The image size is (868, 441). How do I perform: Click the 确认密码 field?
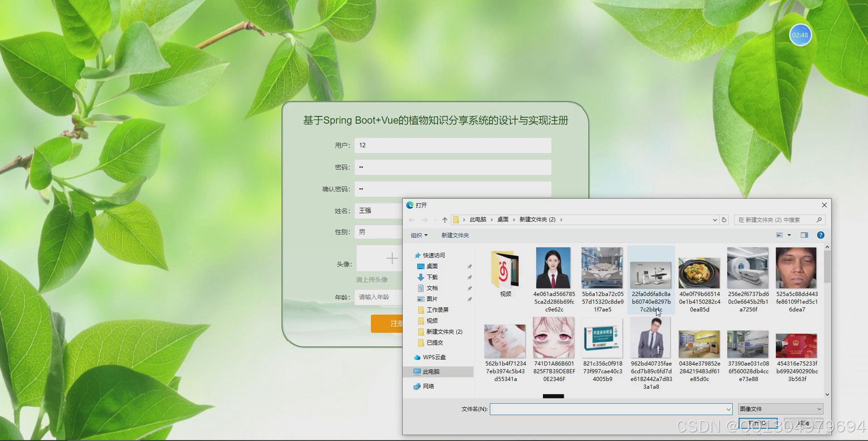[x=453, y=189]
